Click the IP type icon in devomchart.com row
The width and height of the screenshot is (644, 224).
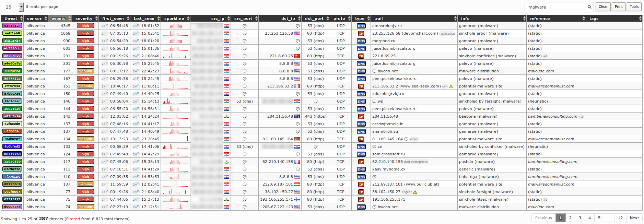[x=361, y=34]
